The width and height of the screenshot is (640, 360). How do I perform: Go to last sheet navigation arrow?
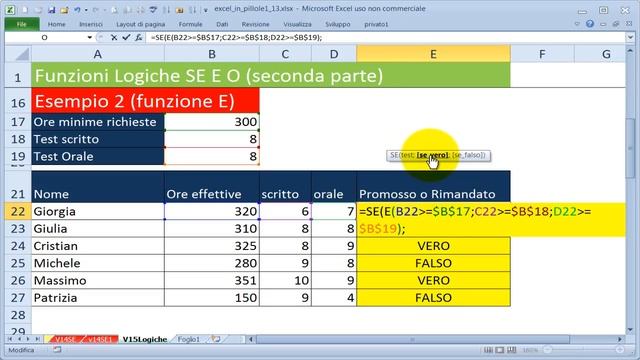tap(37, 339)
